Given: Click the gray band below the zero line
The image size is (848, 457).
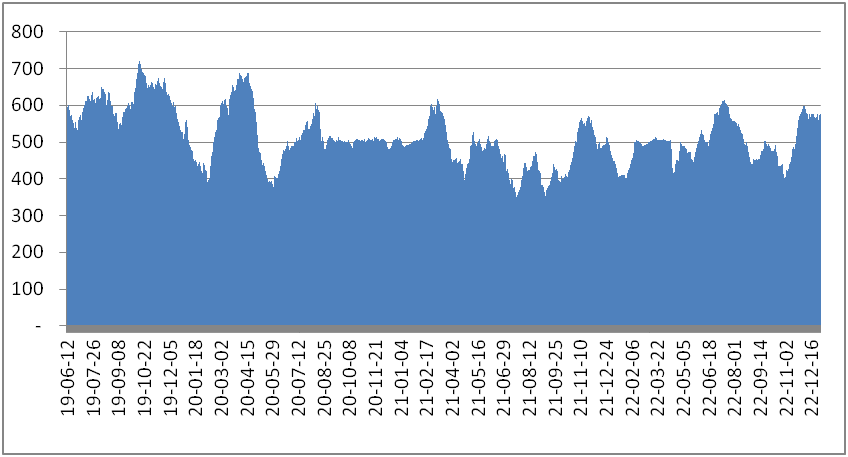Looking at the screenshot, I should pyautogui.click(x=440, y=328).
